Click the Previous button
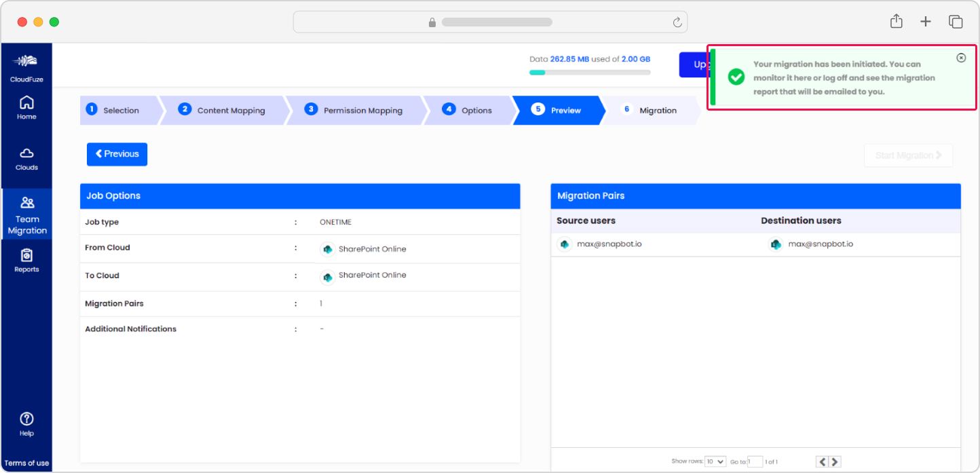The height and width of the screenshot is (473, 980). pyautogui.click(x=117, y=154)
